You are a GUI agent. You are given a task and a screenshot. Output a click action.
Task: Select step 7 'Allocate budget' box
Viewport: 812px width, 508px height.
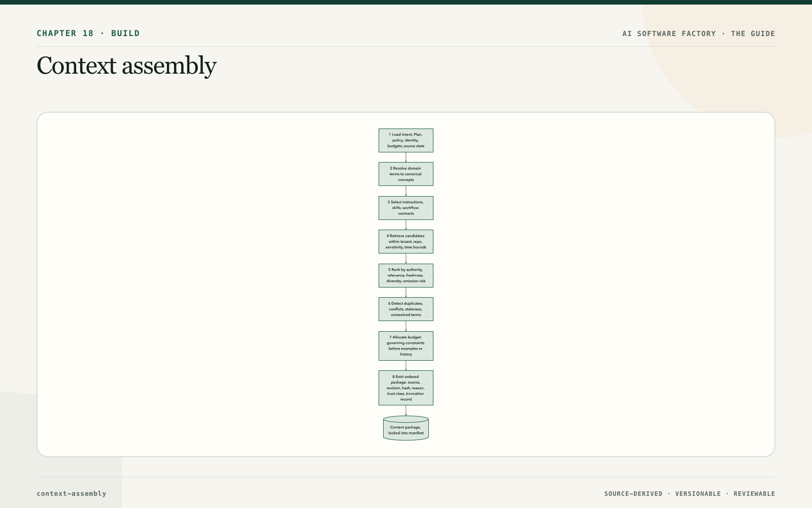(x=406, y=346)
